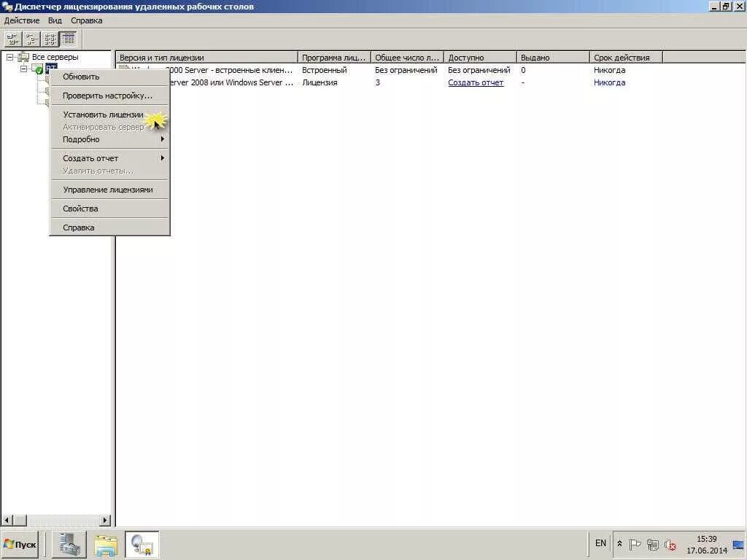747x560 pixels.
Task: Sort by Доступно column header
Action: [480, 58]
